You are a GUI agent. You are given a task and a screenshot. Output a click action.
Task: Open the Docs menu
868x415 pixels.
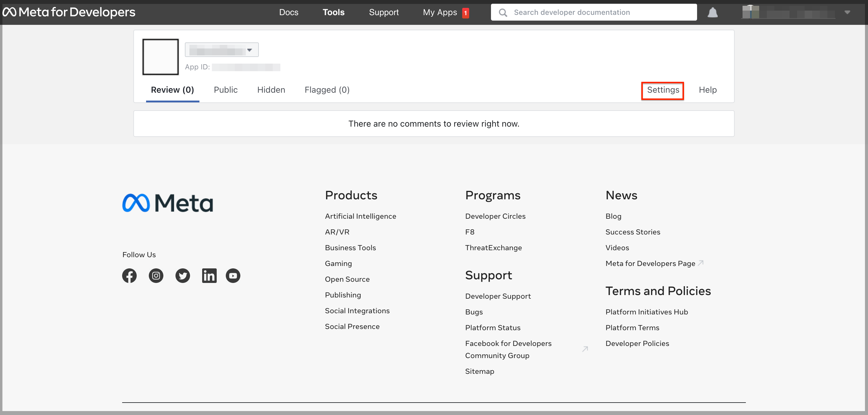pos(289,12)
